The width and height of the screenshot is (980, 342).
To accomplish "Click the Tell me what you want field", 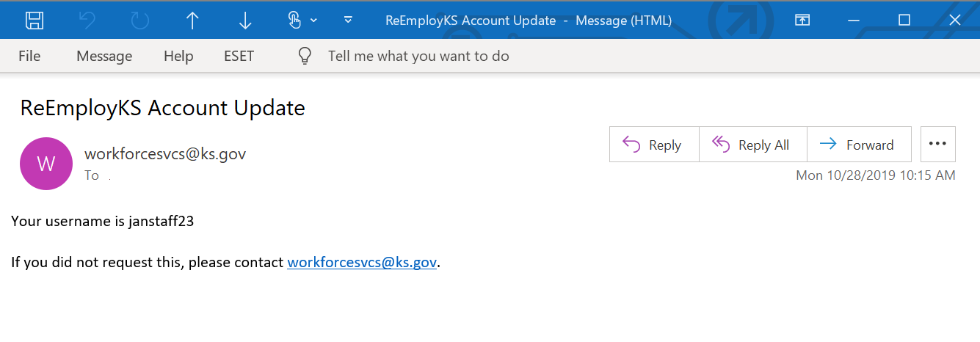I will [x=418, y=56].
